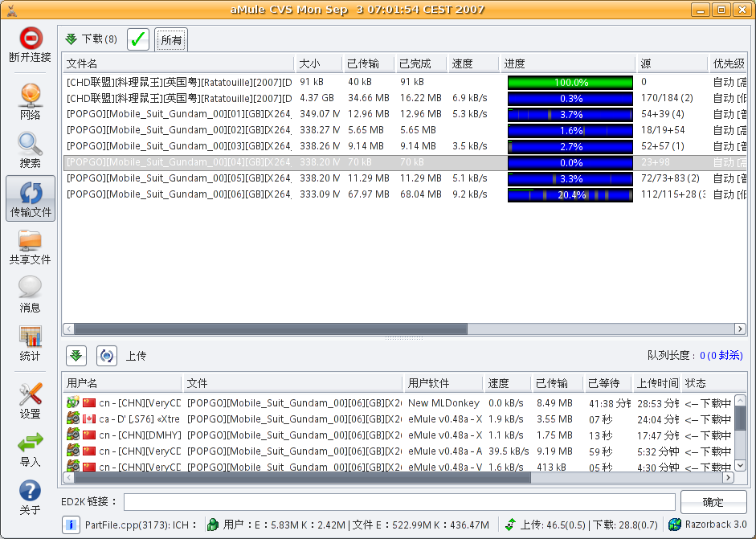Select the 传输文件 transfers icon
Viewport: 756px width, 539px height.
(x=31, y=193)
